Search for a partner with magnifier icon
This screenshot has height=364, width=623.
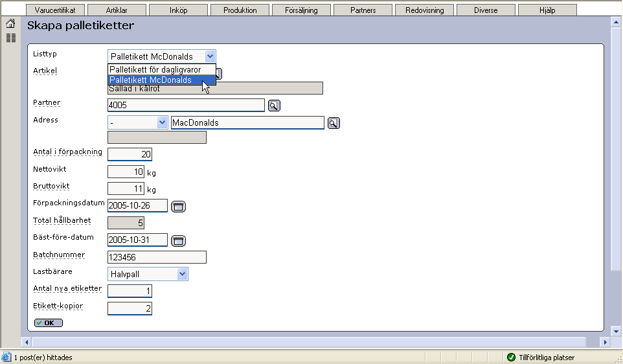[x=274, y=106]
